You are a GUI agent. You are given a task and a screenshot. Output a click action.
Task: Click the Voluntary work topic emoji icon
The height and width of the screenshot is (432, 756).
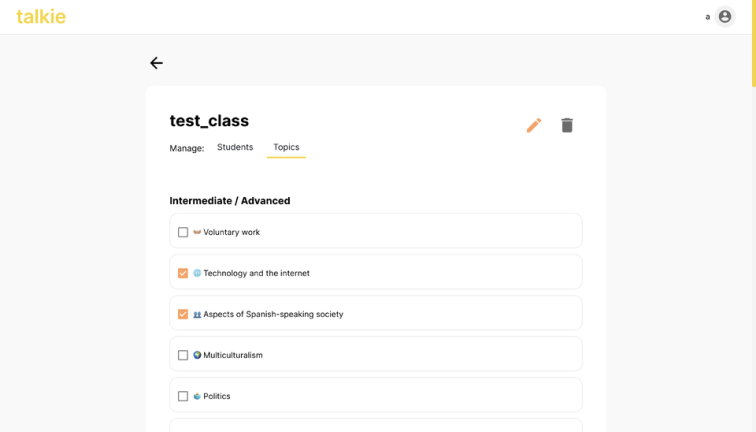click(x=197, y=232)
